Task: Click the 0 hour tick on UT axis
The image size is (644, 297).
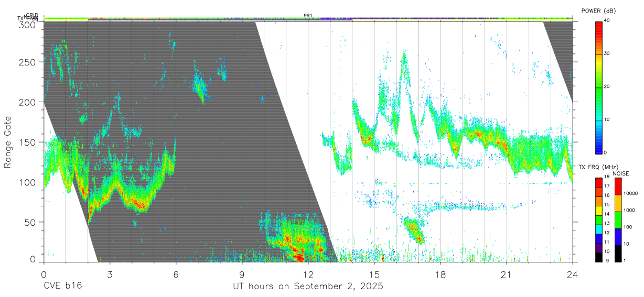Action: [x=44, y=274]
